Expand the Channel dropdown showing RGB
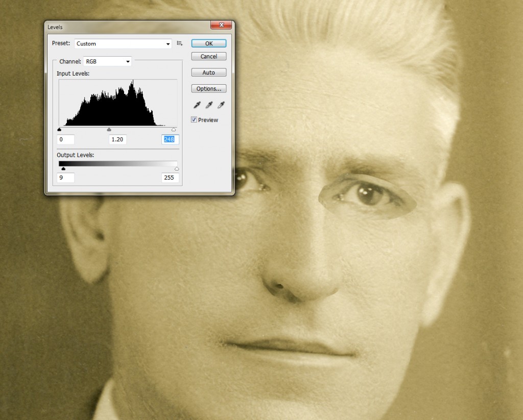 click(107, 61)
